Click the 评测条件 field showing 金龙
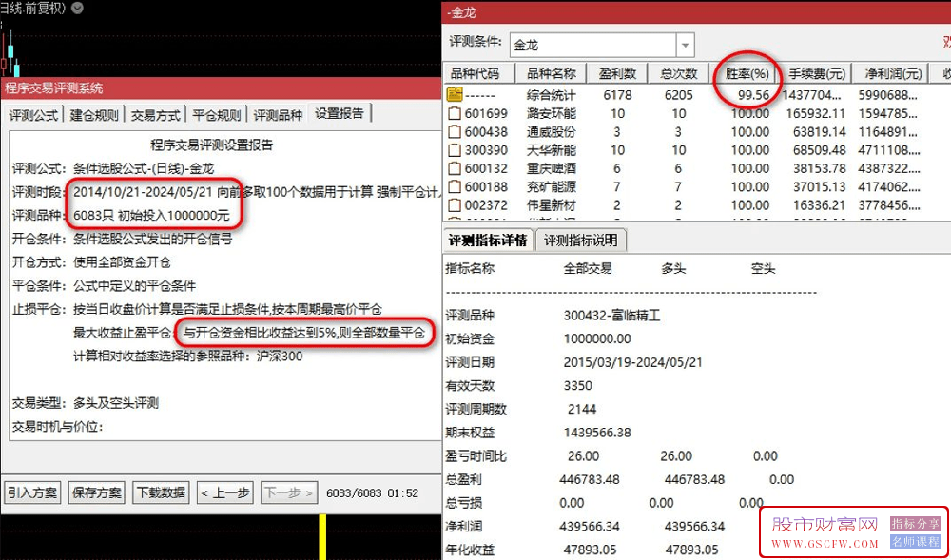 (593, 45)
